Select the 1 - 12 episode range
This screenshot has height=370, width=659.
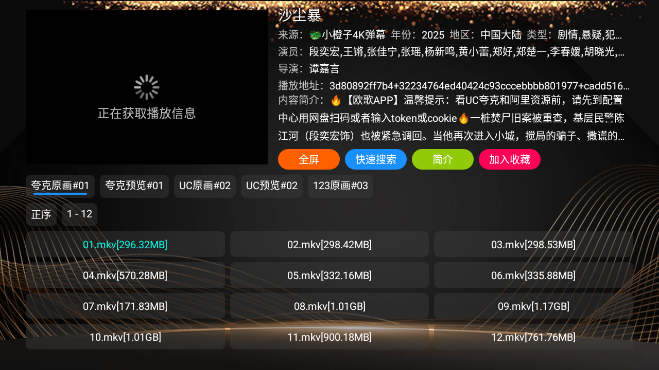79,214
